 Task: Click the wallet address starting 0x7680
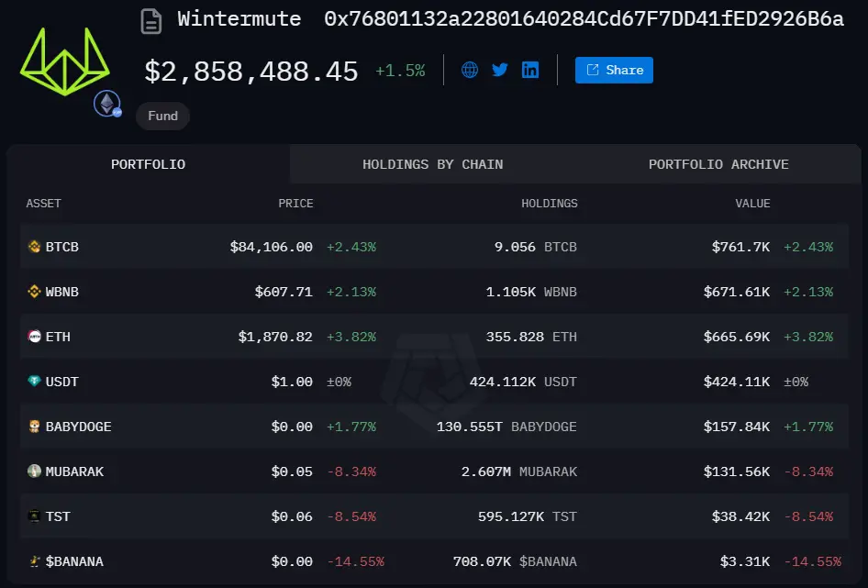584,19
